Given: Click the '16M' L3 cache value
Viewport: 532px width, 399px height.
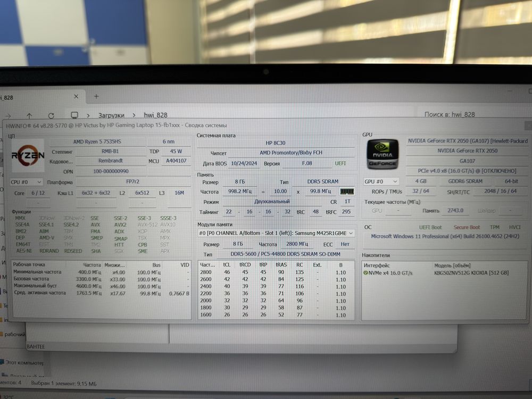Looking at the screenshot, I should [179, 193].
